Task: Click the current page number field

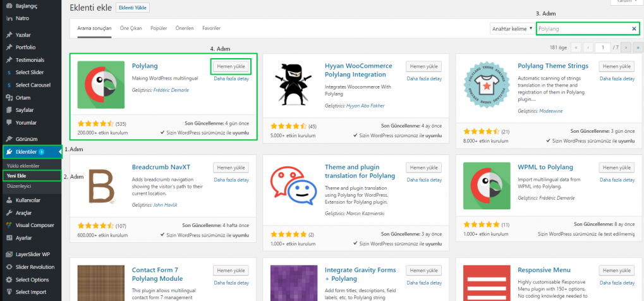Action: click(603, 47)
